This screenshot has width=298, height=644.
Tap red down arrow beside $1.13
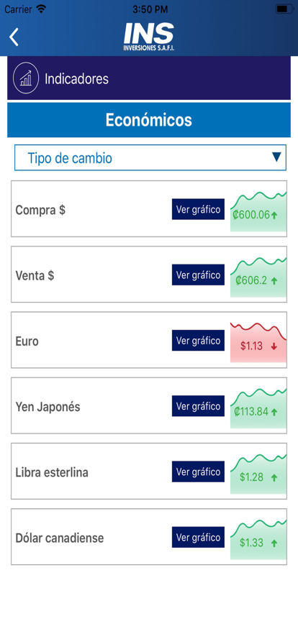tap(274, 346)
